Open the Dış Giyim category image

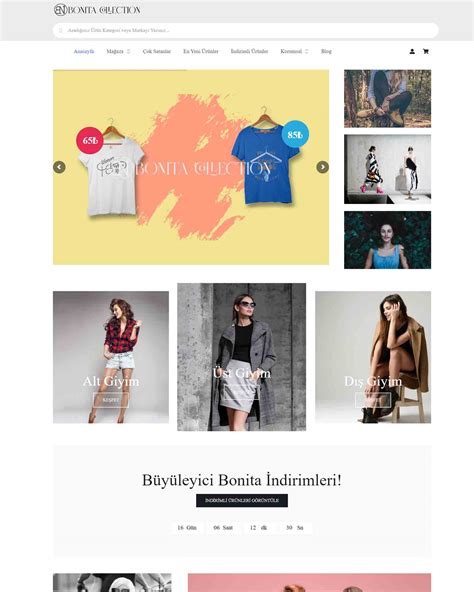pyautogui.click(x=373, y=357)
